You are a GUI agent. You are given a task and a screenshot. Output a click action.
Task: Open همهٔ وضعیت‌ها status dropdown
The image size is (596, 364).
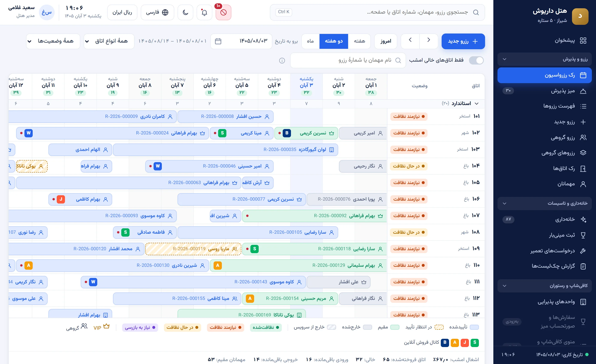click(x=53, y=41)
